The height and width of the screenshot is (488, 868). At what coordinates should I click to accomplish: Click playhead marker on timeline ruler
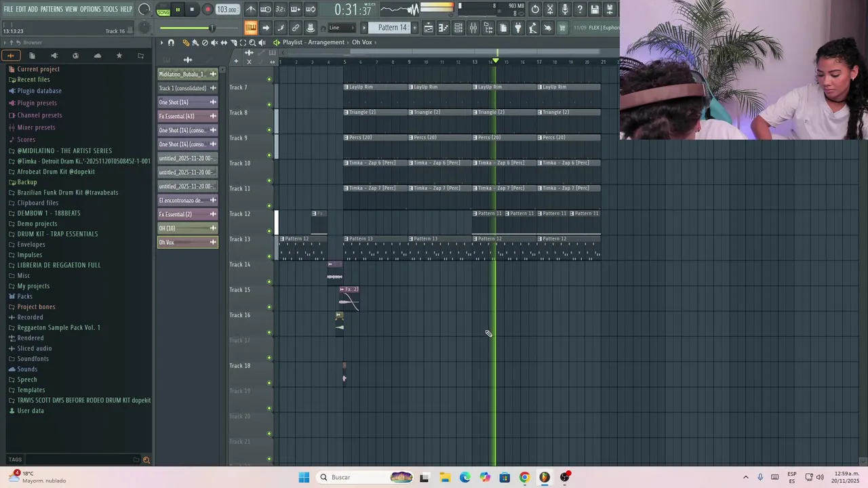[496, 61]
